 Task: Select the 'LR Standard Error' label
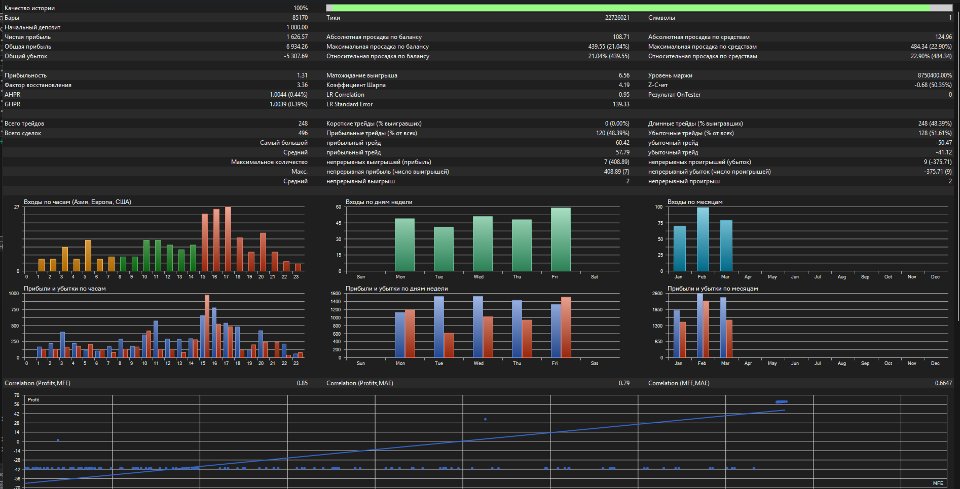point(351,104)
